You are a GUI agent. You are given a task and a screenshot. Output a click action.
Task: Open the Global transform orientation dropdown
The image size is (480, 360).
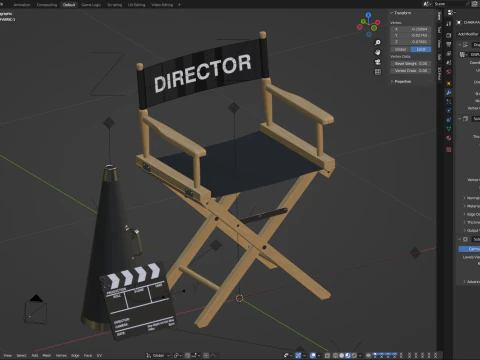click(158, 355)
